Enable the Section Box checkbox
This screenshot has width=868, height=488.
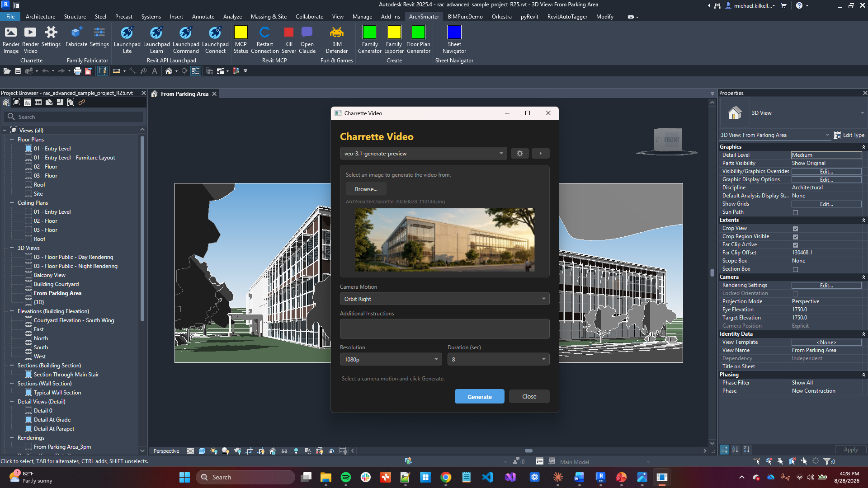pyautogui.click(x=795, y=269)
